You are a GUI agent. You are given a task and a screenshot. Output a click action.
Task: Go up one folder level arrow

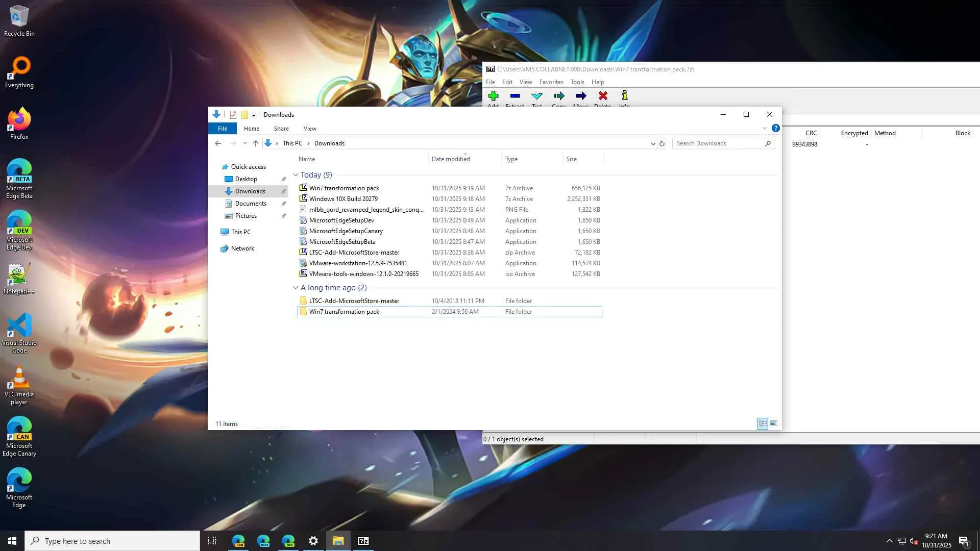(256, 143)
